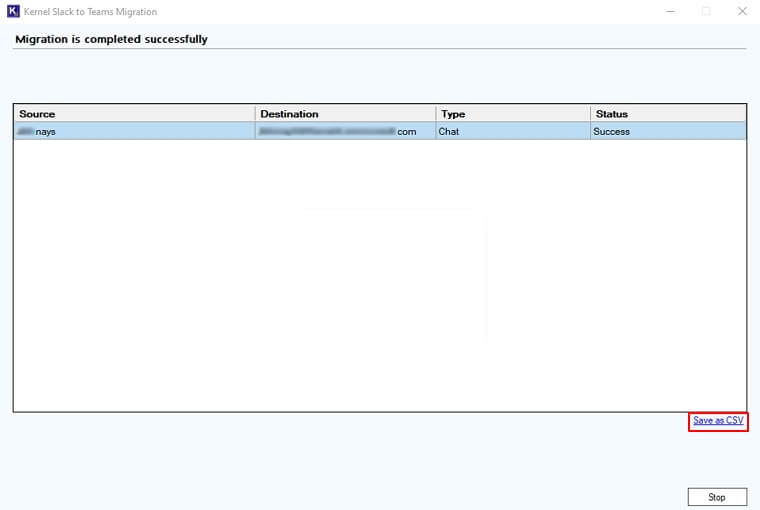This screenshot has height=510, width=760.
Task: Select the 'Chat' type cell
Action: tap(513, 131)
